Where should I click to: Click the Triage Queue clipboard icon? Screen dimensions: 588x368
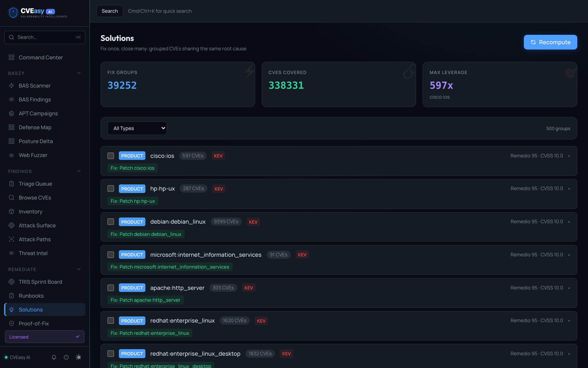tap(11, 184)
